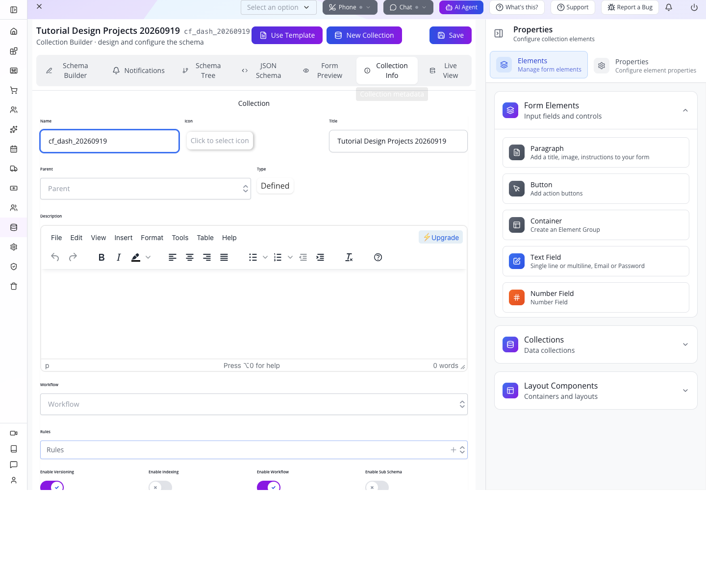Toggle bold formatting in description editor
The image size is (706, 588).
101,257
